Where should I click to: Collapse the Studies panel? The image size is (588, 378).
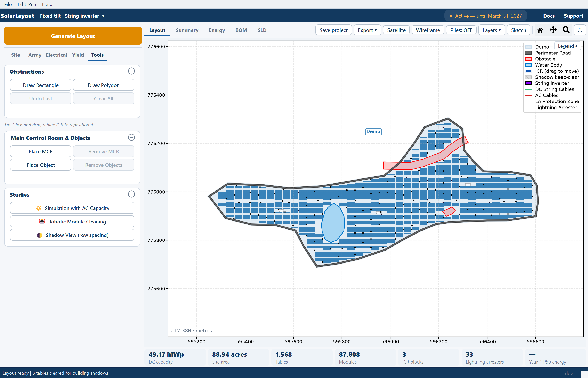[131, 194]
